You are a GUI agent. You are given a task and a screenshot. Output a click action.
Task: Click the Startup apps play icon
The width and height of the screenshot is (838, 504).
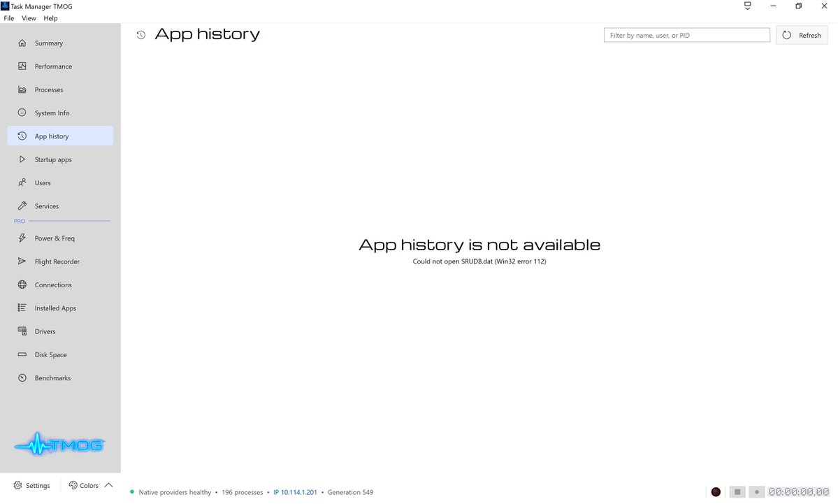click(x=22, y=159)
